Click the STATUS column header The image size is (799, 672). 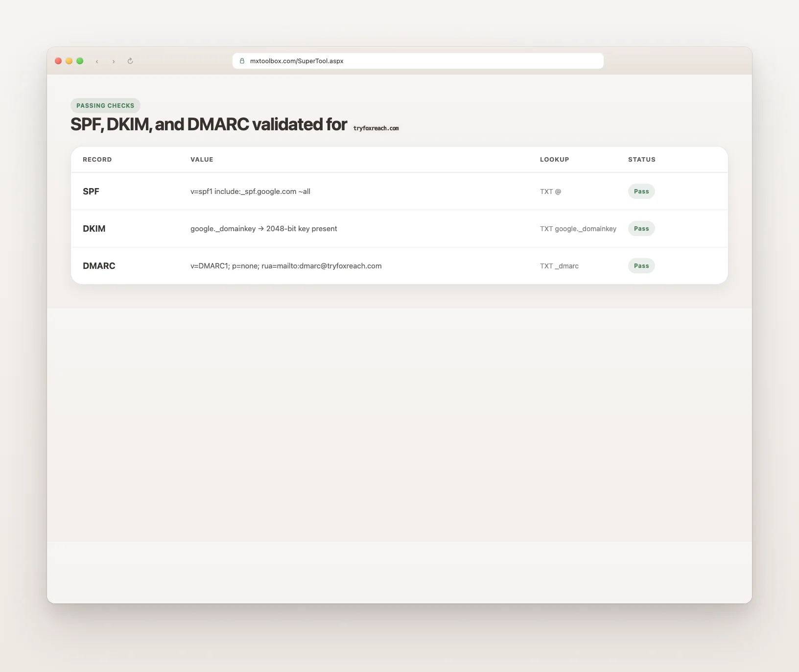coord(641,160)
